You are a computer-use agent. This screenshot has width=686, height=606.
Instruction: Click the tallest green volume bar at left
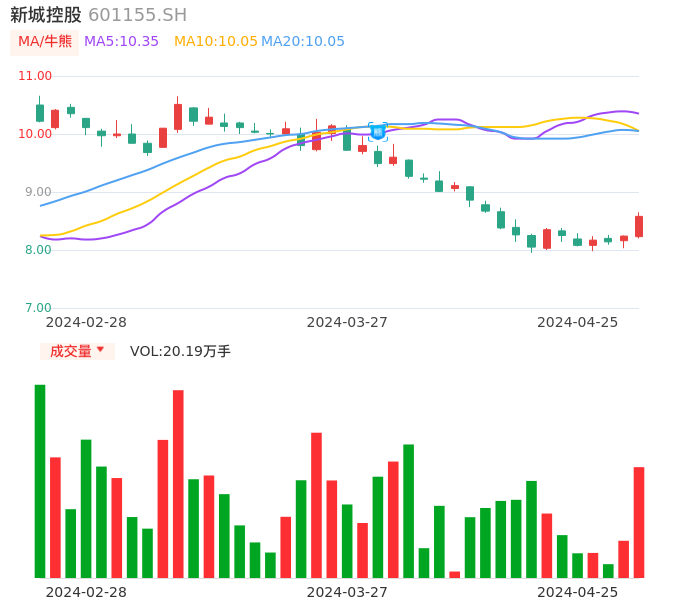pos(40,481)
